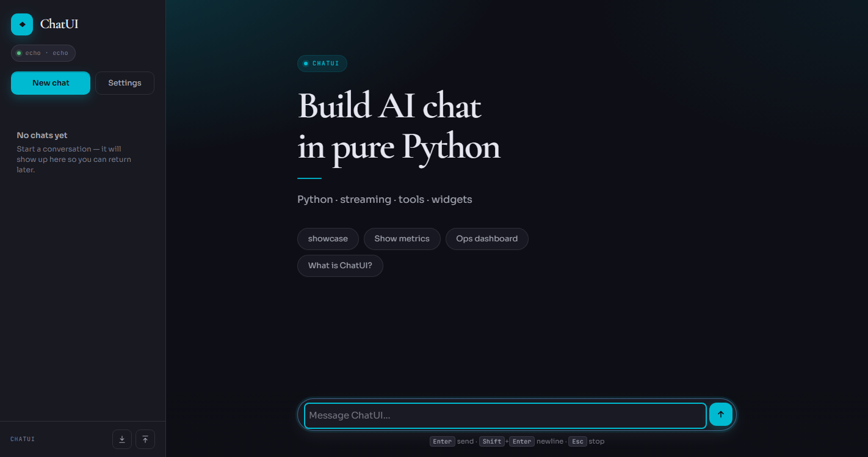
Task: Click the Shift key hint below input
Action: coord(491,441)
